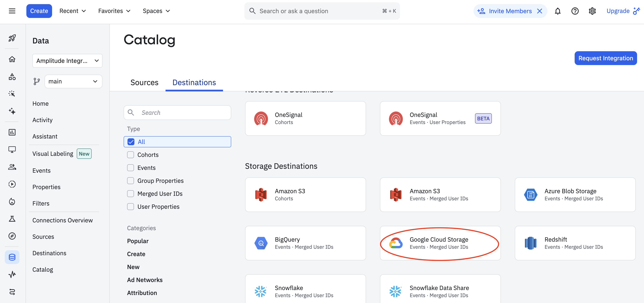Click the rocket icon in left sidebar
This screenshot has width=644, height=303.
[12, 38]
